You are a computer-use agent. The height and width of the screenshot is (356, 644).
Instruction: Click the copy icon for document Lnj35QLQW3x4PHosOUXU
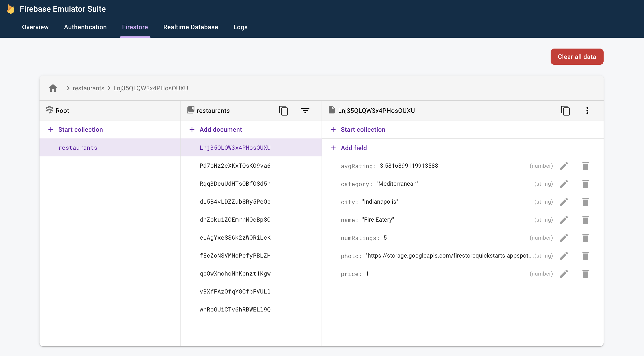click(566, 111)
